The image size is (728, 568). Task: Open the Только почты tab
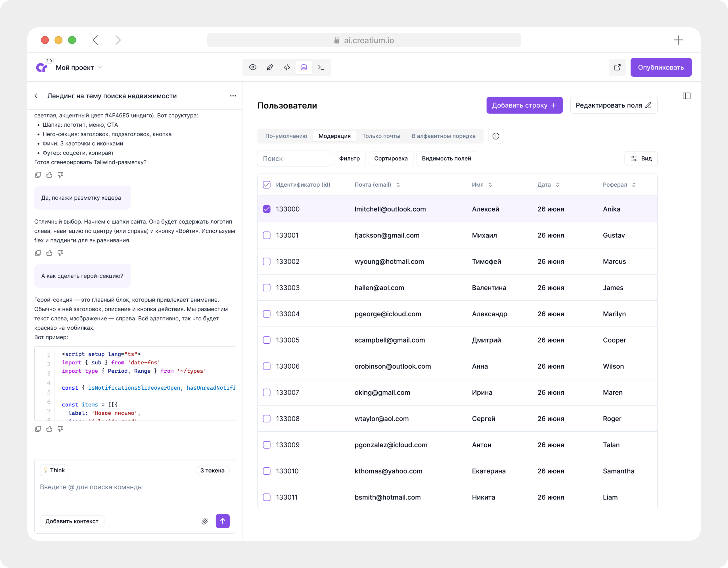point(381,136)
